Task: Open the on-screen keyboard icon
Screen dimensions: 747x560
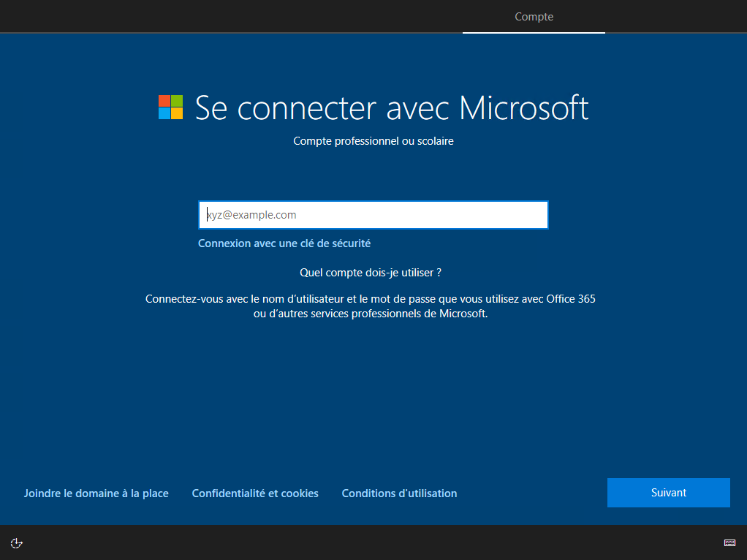Action: click(729, 542)
